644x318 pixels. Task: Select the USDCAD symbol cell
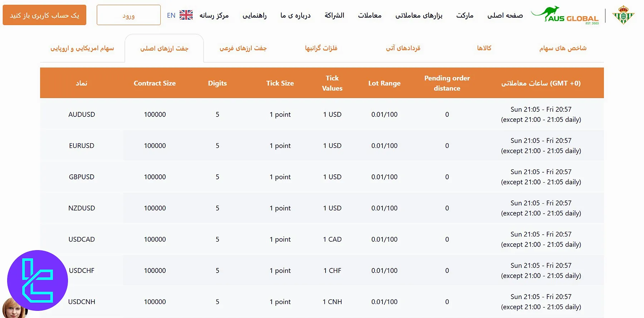(82, 239)
